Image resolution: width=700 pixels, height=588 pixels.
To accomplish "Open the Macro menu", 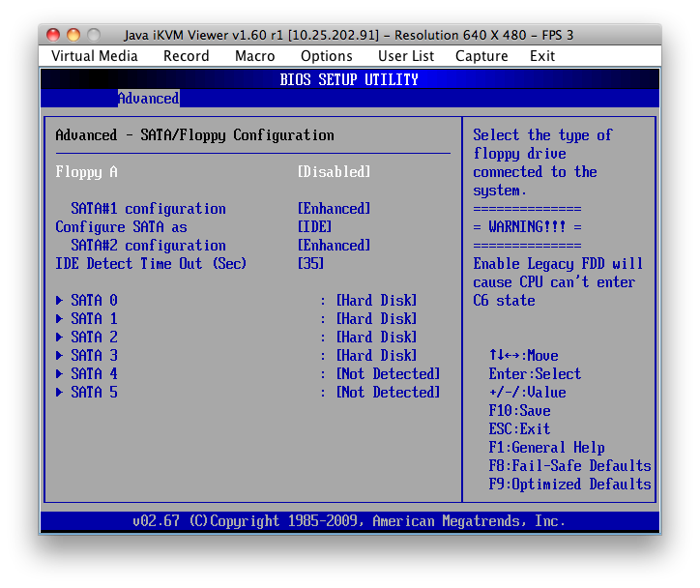I will tap(254, 56).
